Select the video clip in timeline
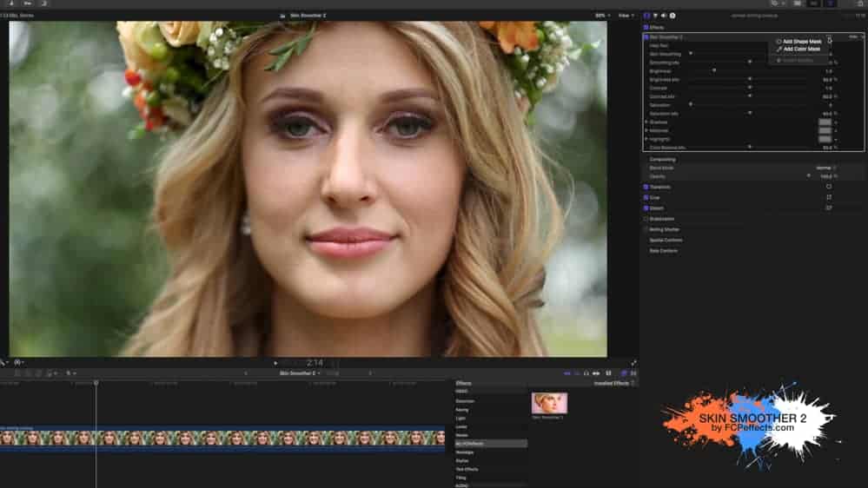Screen dimensions: 868x488 (222, 439)
